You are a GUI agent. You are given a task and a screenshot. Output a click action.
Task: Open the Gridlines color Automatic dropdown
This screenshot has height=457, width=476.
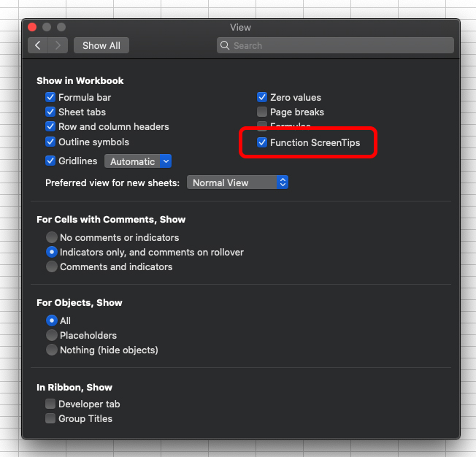click(138, 161)
